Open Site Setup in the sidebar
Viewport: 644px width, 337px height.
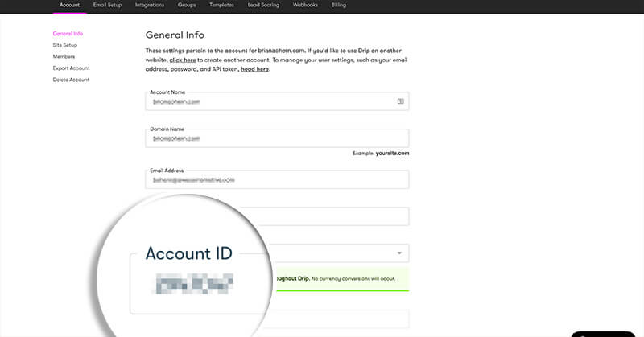point(65,45)
